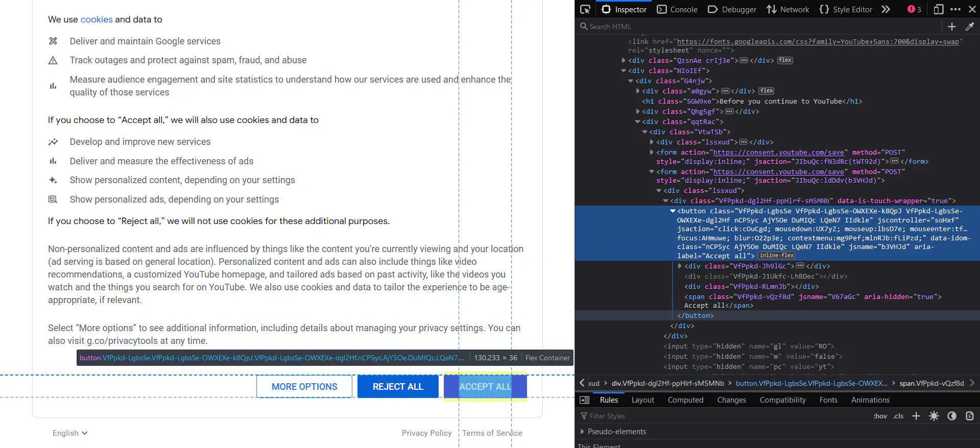Collapse the div class NIoIEf node

pos(624,70)
